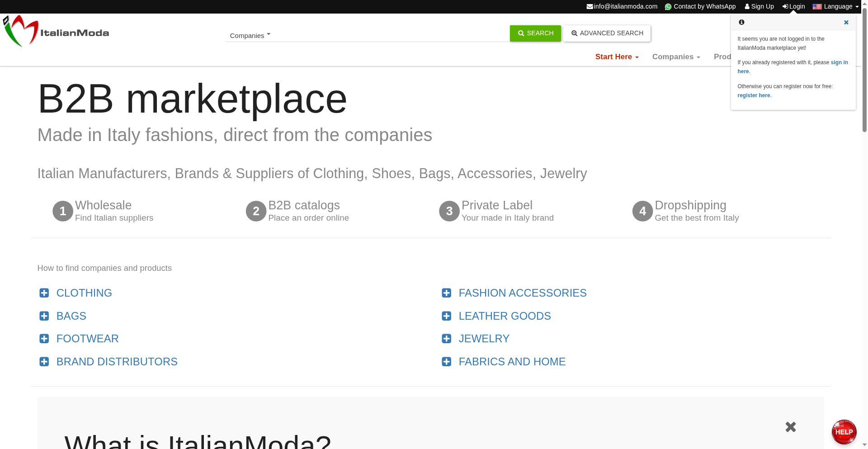Screen dimensions: 868x449
Task: Click the number 3 Private Label circle
Action: click(x=449, y=211)
